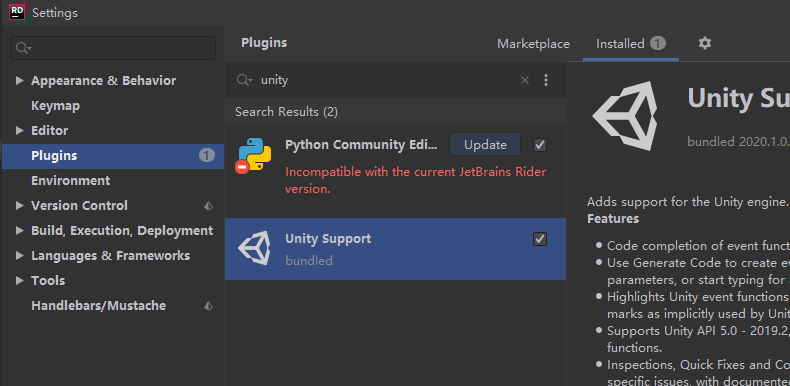Select the Installed tab

click(x=631, y=44)
